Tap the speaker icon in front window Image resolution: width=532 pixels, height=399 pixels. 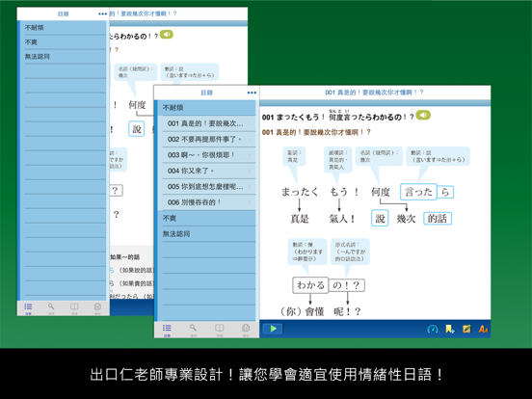pos(423,115)
